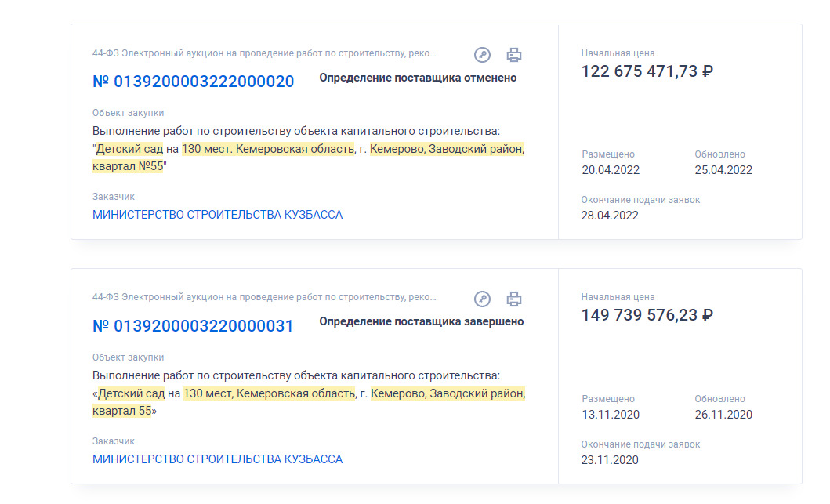Viewport: 830px width, 504px height.
Task: Open the customer link in the cancelled auction card
Action: coord(218,215)
